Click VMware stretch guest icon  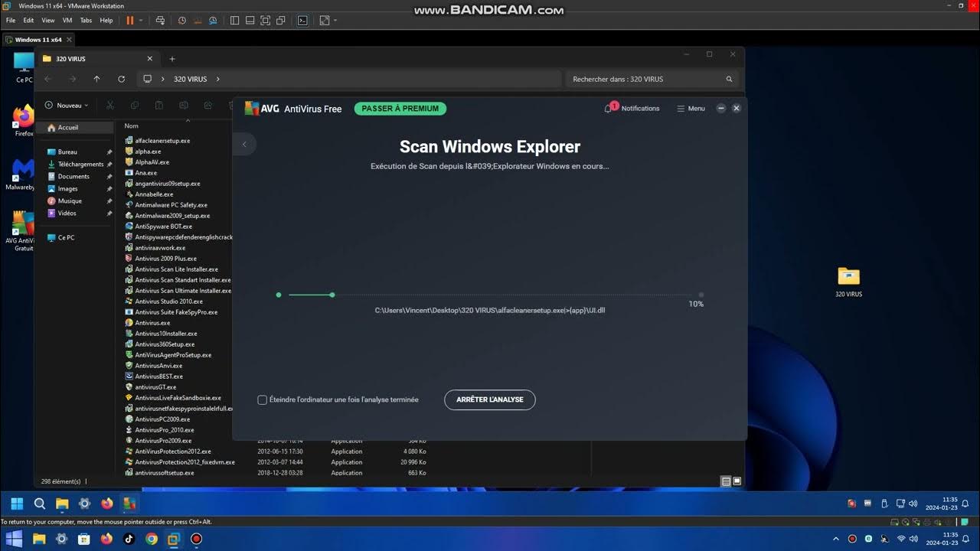(x=325, y=21)
